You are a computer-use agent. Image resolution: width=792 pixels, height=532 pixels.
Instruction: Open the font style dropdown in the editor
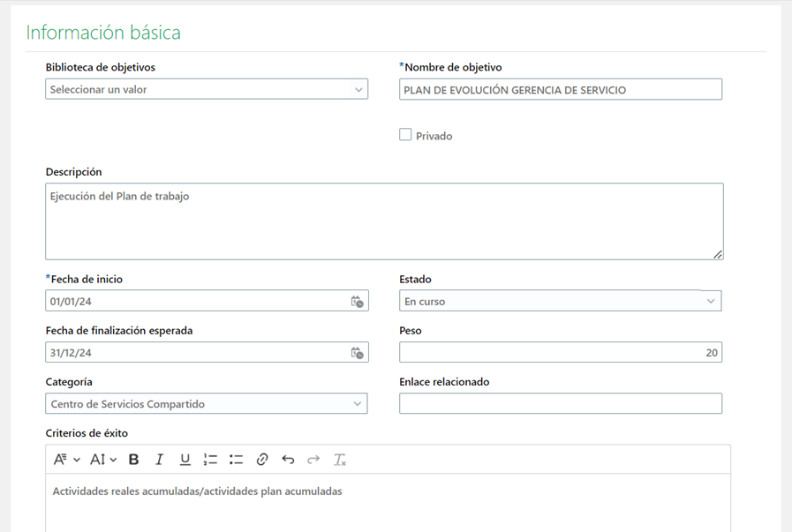coord(66,460)
